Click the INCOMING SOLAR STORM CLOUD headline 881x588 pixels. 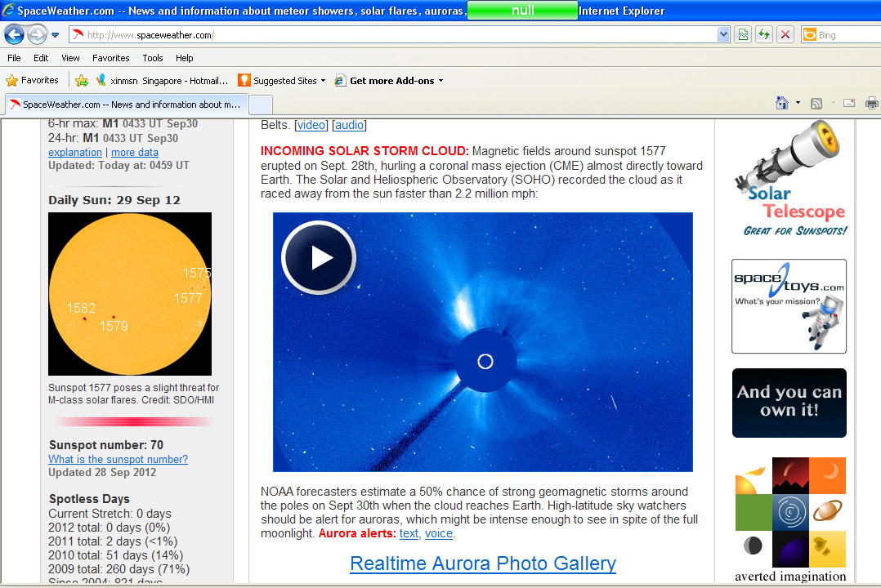tap(364, 151)
